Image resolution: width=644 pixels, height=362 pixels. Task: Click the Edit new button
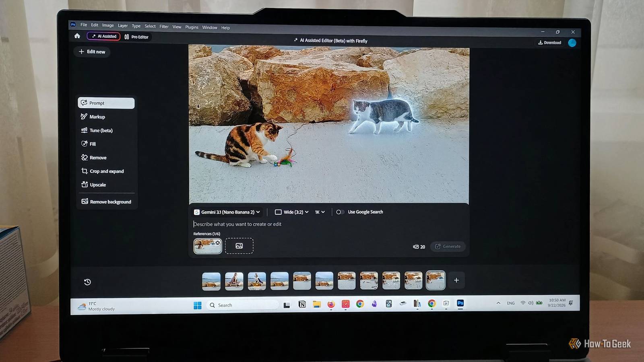pyautogui.click(x=92, y=51)
